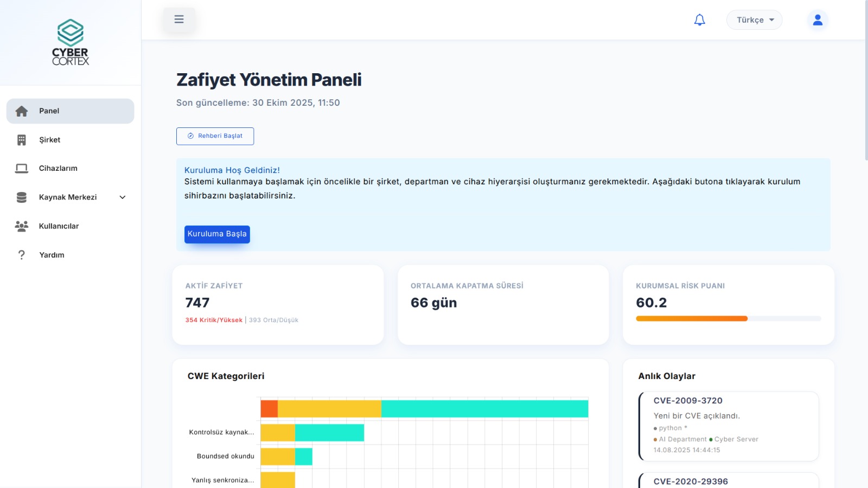Viewport: 868px width, 488px height.
Task: Go to the Cihazlarım section
Action: (58, 168)
